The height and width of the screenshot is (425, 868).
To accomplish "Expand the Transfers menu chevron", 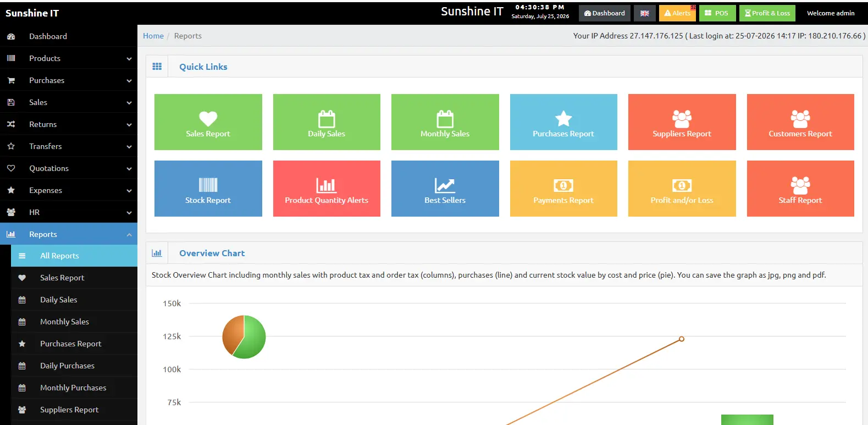I will [129, 147].
